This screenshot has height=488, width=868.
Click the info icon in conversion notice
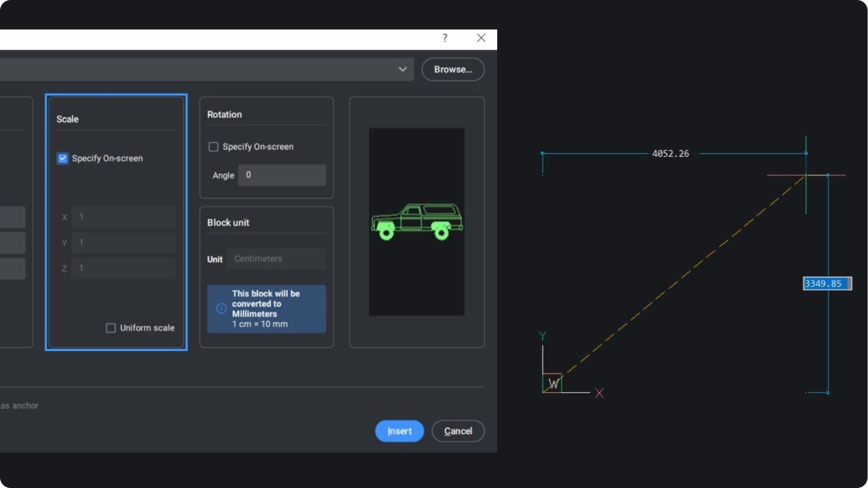click(x=221, y=309)
